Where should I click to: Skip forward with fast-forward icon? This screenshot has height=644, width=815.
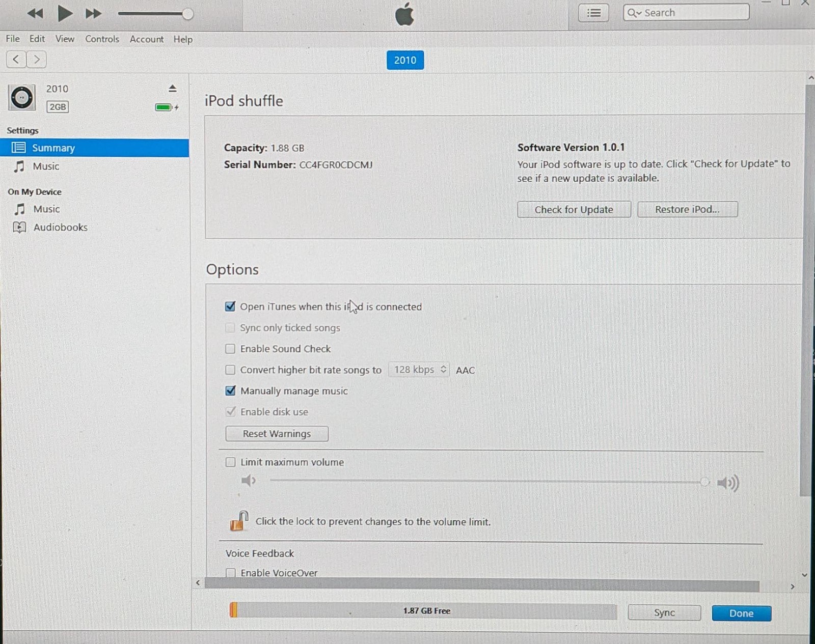click(93, 13)
